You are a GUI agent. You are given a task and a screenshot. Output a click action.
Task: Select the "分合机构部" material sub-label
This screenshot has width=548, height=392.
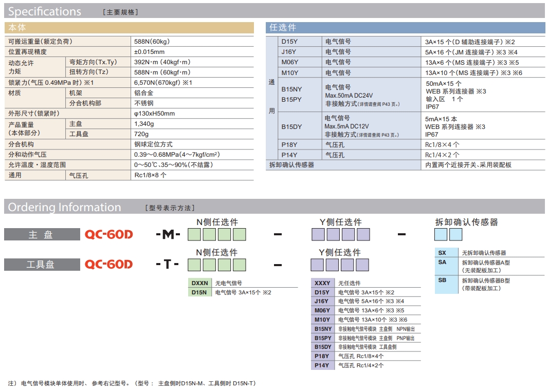click(x=85, y=103)
